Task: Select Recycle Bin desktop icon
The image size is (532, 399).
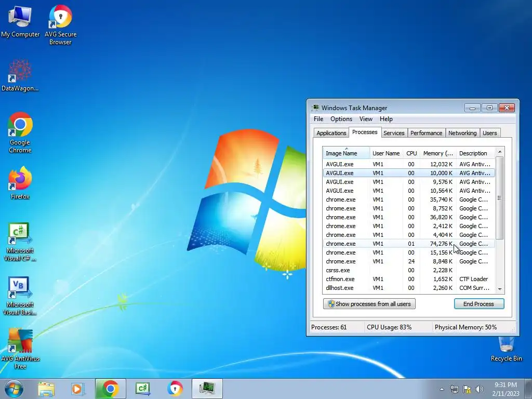Action: pos(506,349)
